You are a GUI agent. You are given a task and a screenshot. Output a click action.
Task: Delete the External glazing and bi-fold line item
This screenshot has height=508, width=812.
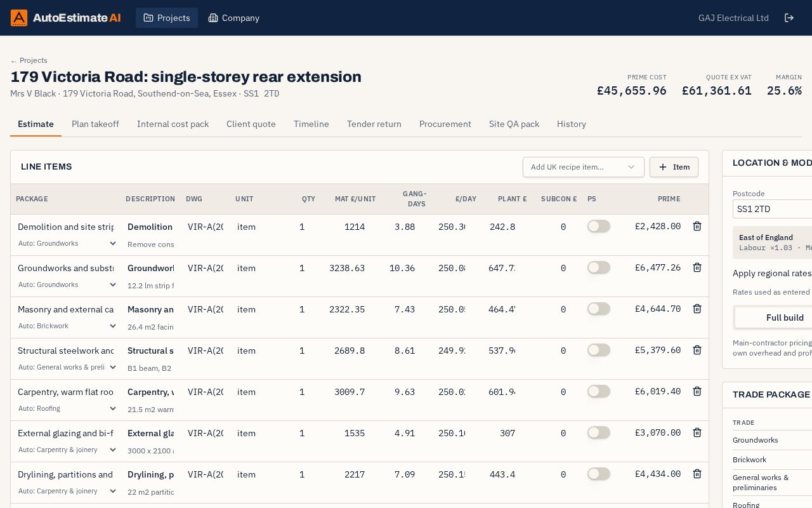pyautogui.click(x=697, y=432)
